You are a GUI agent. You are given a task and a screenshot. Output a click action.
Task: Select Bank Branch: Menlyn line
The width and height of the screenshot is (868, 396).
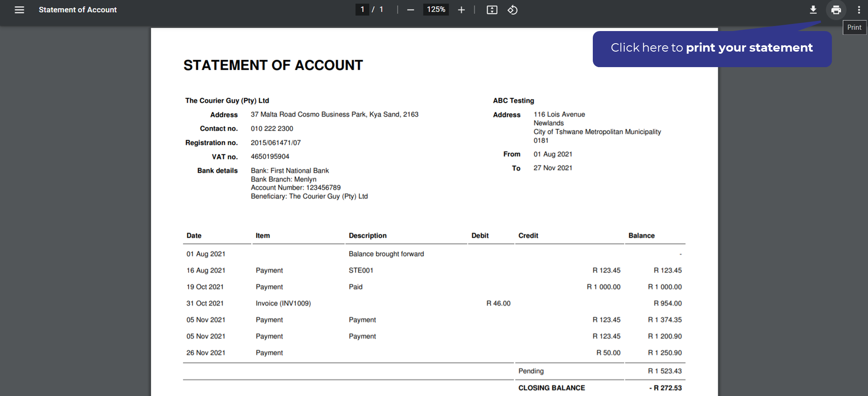click(284, 179)
